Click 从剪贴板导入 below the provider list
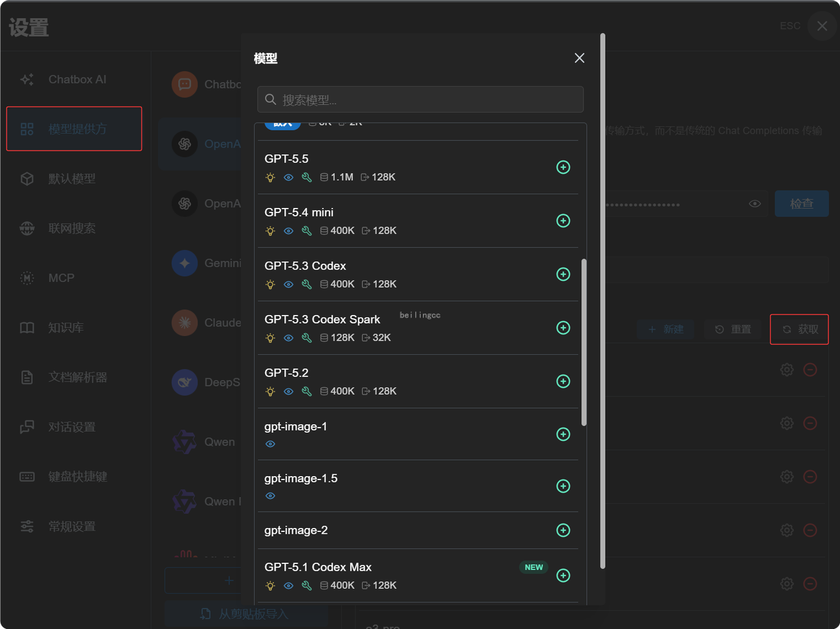 (246, 614)
